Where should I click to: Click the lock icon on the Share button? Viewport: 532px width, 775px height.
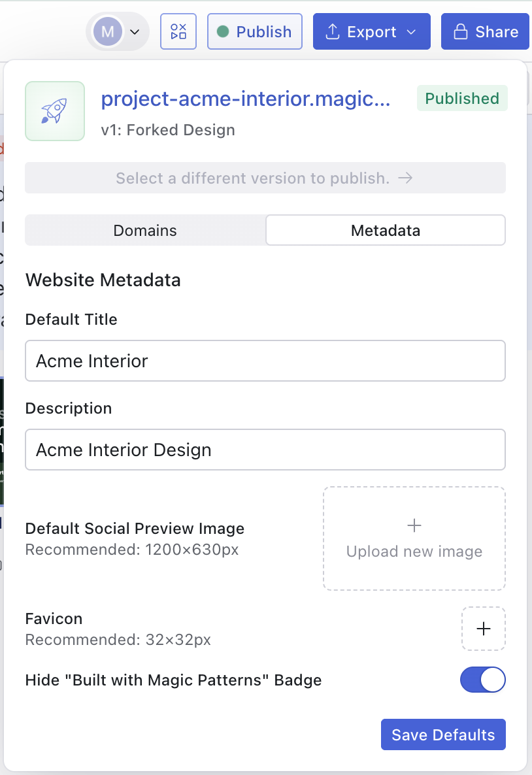(x=463, y=31)
